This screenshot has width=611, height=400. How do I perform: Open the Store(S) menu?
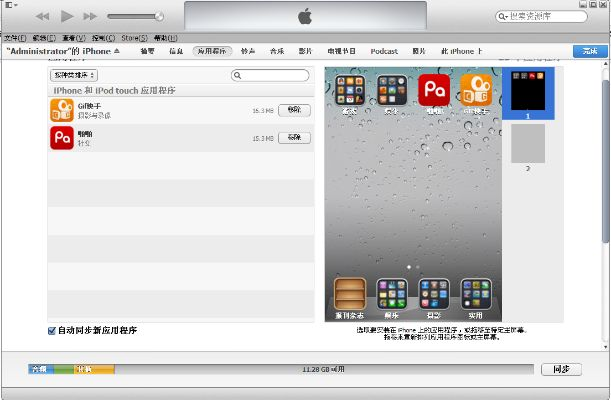pos(134,37)
